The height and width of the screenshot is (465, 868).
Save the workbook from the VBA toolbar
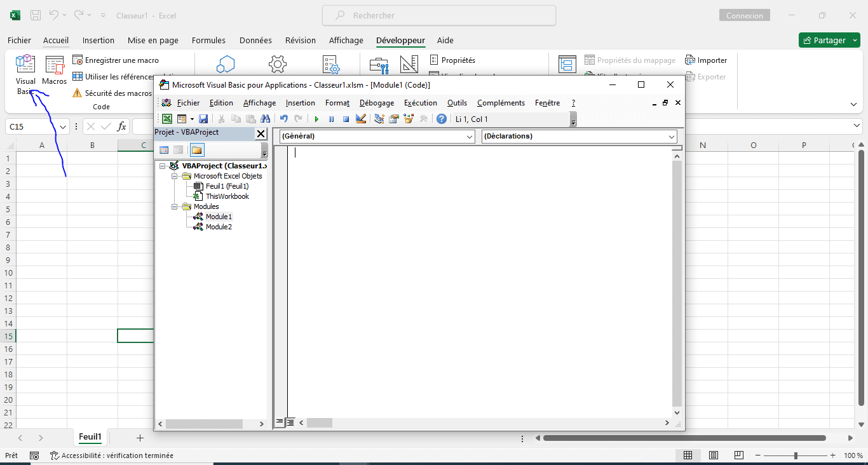(x=203, y=119)
